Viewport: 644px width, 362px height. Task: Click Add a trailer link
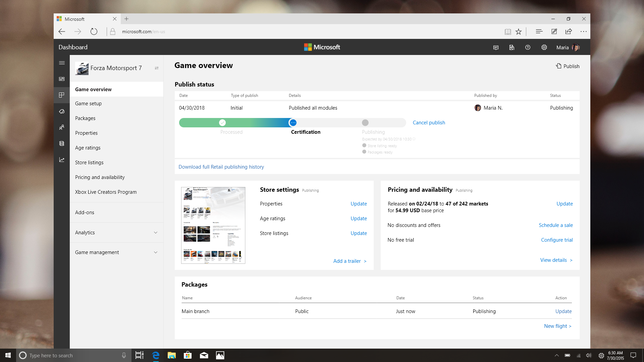(x=350, y=261)
